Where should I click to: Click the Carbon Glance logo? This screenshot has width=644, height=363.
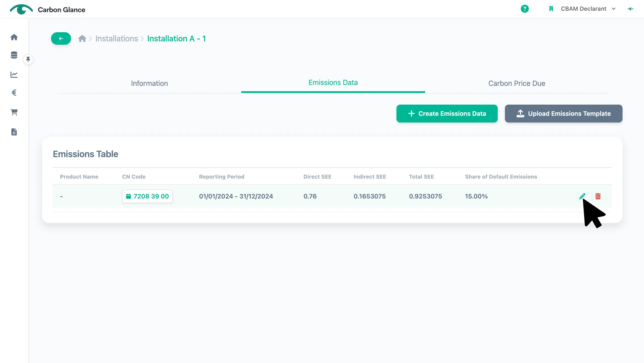[x=47, y=9]
